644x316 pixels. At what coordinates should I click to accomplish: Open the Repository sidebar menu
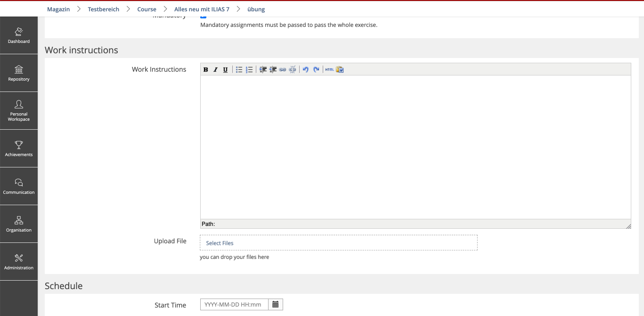pos(19,73)
